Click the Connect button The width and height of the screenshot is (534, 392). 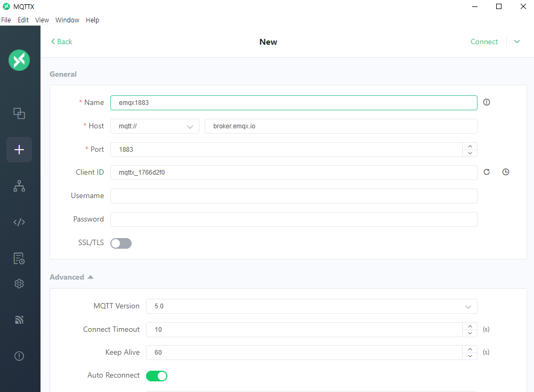pos(484,42)
